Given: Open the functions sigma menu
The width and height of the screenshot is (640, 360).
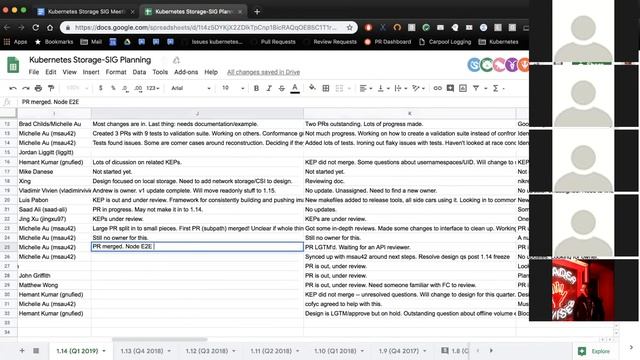Looking at the screenshot, I should [x=496, y=88].
